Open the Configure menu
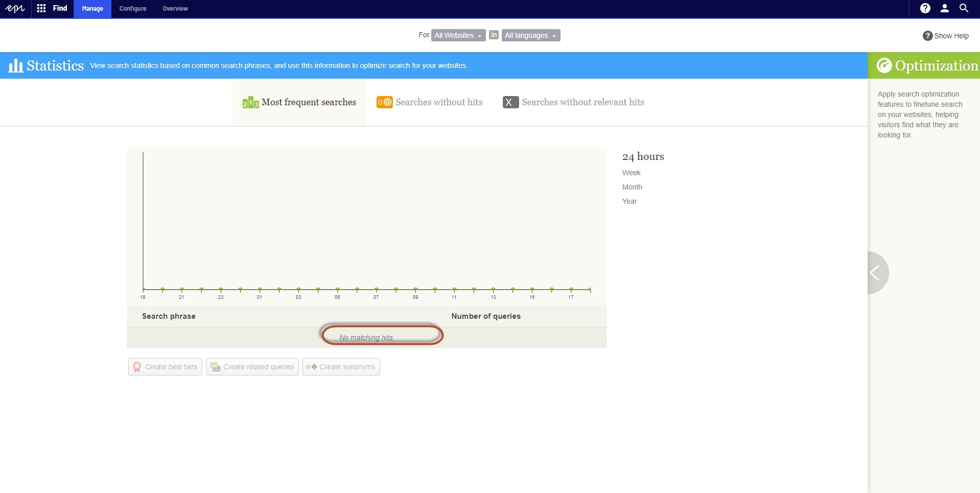The height and width of the screenshot is (493, 980). coord(132,9)
